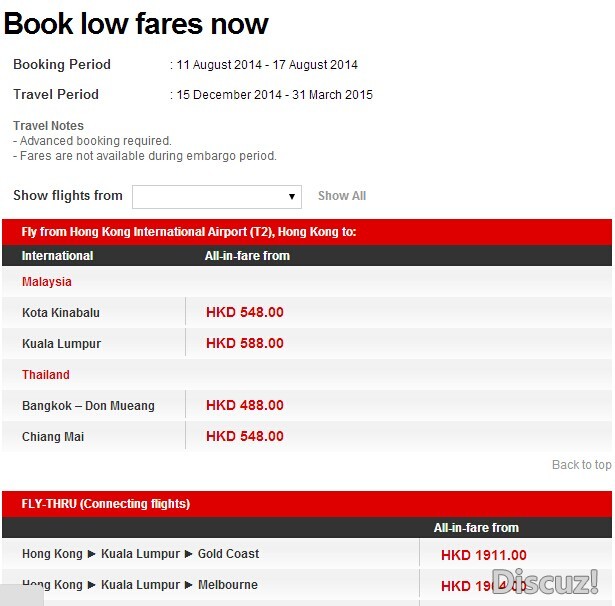
Task: Click the Malaysia country heading
Action: [47, 282]
